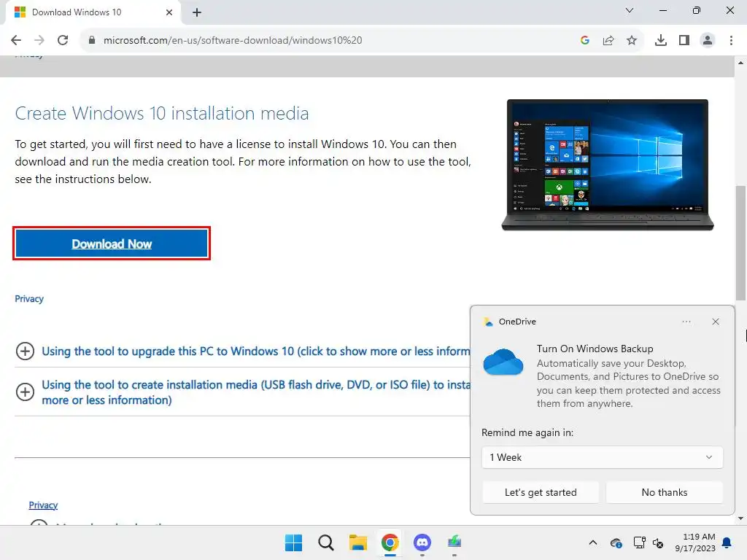The width and height of the screenshot is (747, 560).
Task: Dismiss the OneDrive notification with X
Action: pos(716,322)
